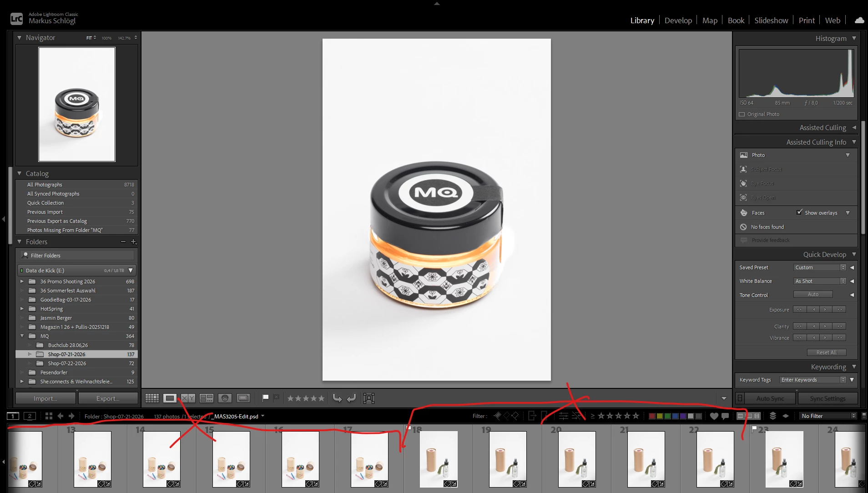This screenshot has width=868, height=493.
Task: Filter by stack layers icon
Action: [772, 416]
